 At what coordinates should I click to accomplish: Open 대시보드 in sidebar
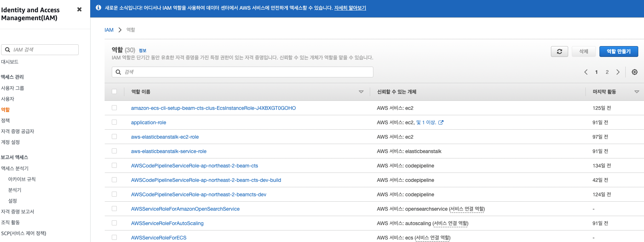pos(10,62)
